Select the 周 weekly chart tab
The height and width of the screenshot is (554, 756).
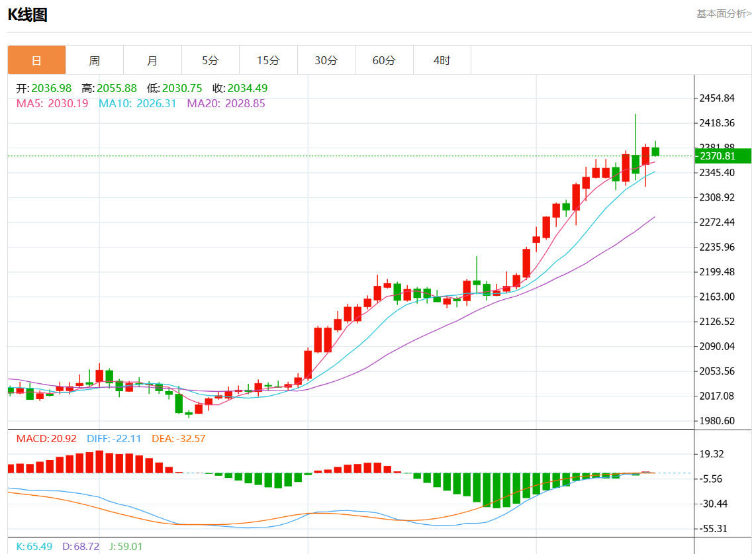pyautogui.click(x=95, y=60)
